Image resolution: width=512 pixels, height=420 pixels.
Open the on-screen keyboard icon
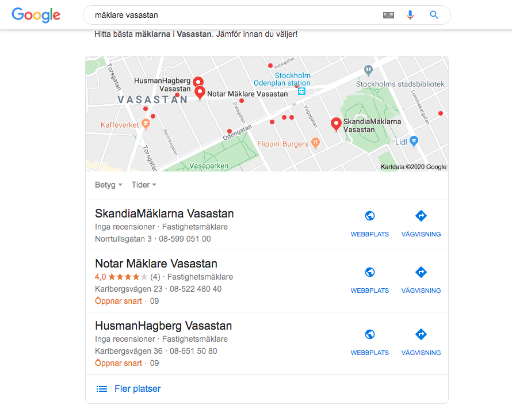click(x=388, y=15)
